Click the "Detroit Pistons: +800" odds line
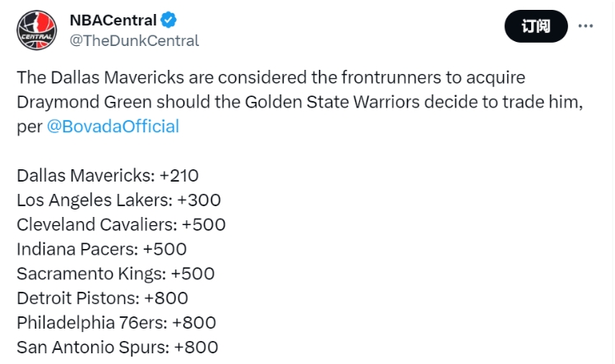The image size is (615, 364). coord(102,298)
